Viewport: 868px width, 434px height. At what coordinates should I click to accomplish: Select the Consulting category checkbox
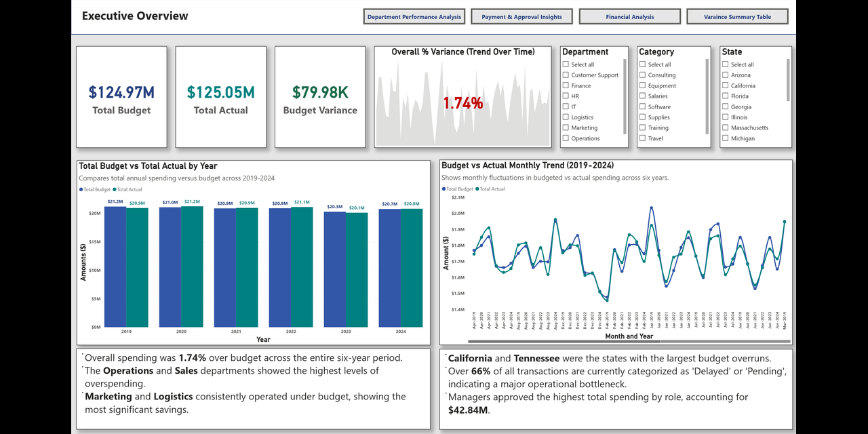tap(642, 75)
